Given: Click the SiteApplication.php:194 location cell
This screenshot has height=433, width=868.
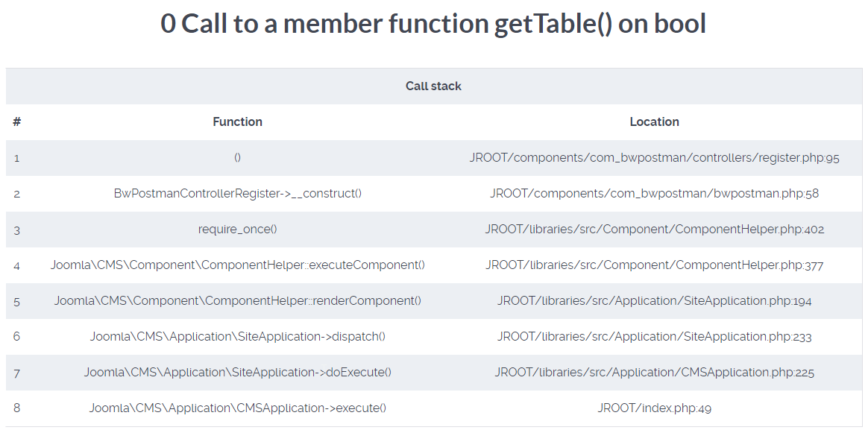Looking at the screenshot, I should pyautogui.click(x=654, y=301).
